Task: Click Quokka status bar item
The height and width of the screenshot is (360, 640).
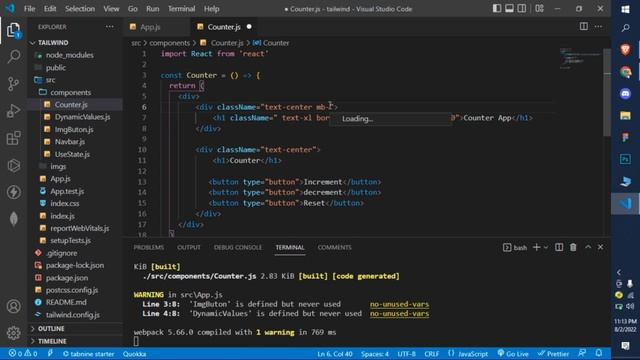Action: (134, 354)
